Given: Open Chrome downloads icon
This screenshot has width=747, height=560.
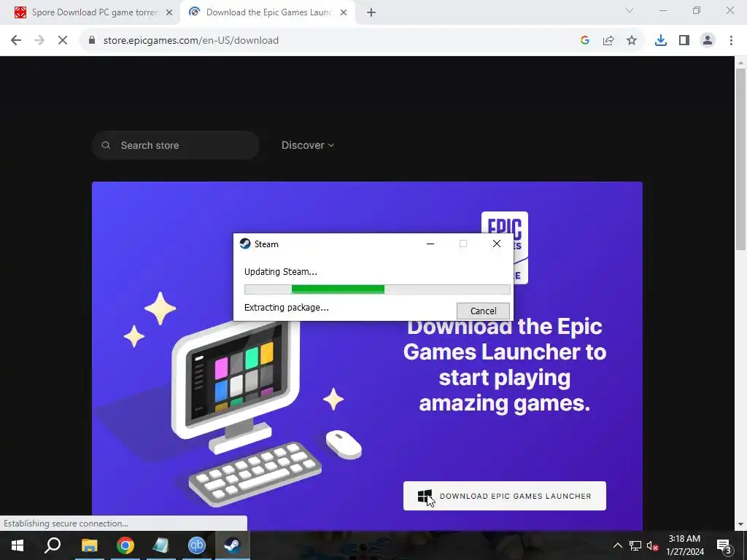Looking at the screenshot, I should pos(661,41).
